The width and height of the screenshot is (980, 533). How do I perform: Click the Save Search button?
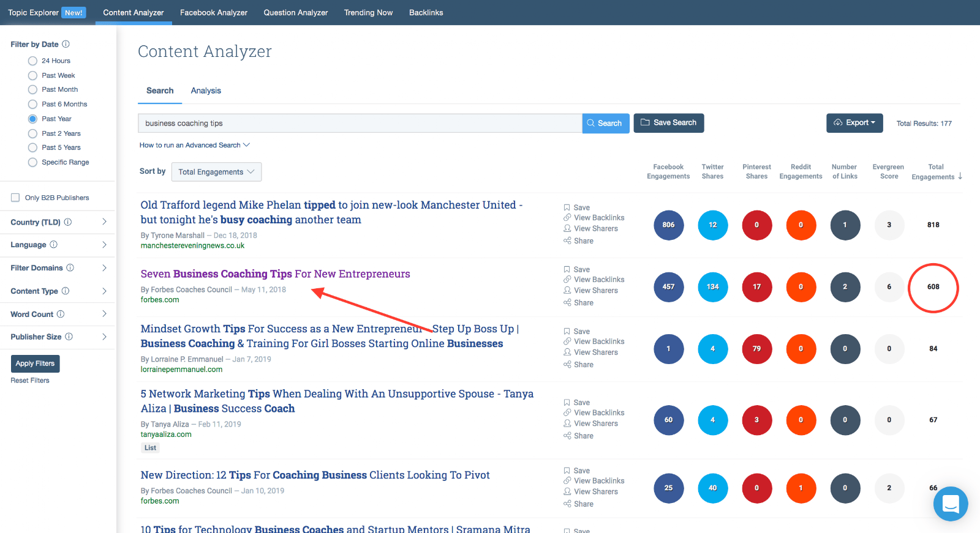tap(669, 123)
